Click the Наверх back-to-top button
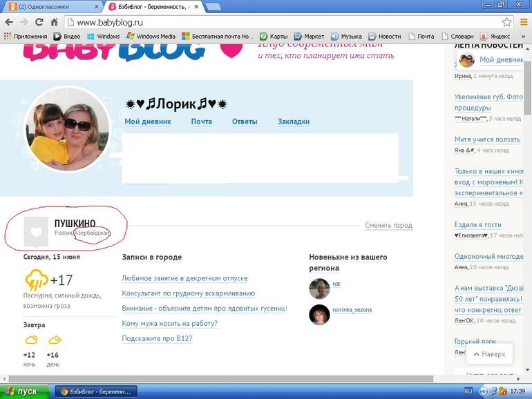Viewport: 532px width, 399px height. [489, 354]
